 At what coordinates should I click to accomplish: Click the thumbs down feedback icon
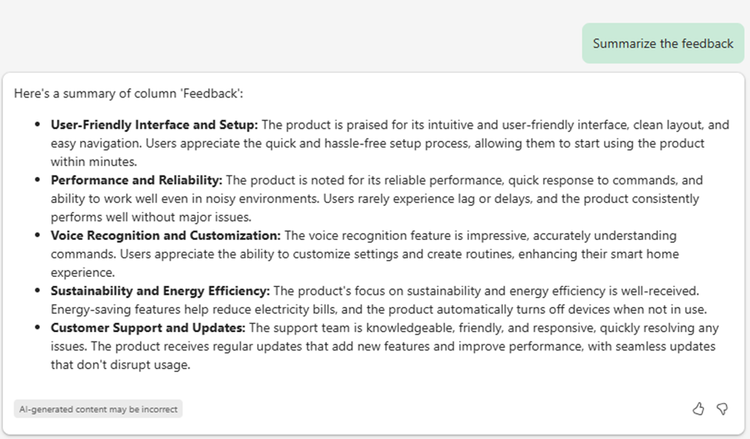tap(722, 409)
